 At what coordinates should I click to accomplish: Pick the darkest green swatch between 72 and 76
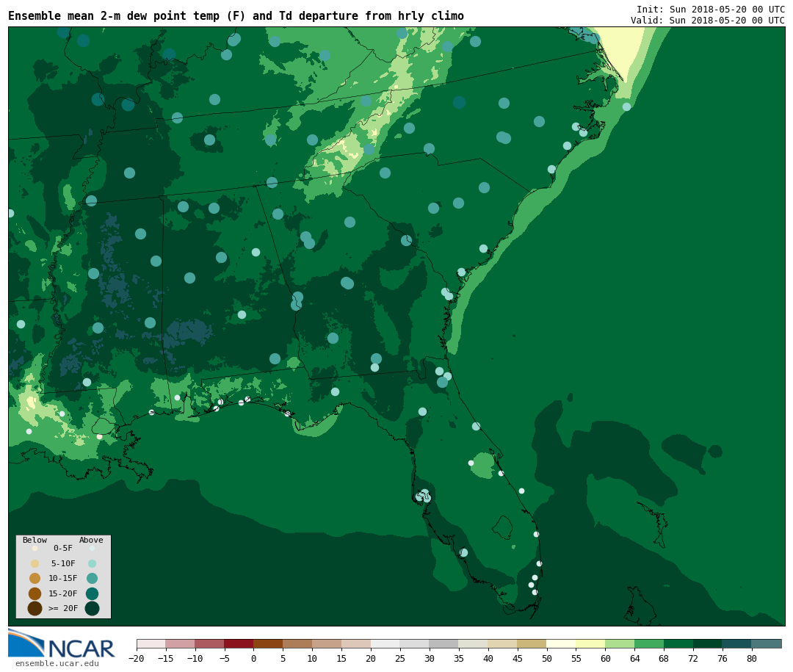(x=708, y=643)
